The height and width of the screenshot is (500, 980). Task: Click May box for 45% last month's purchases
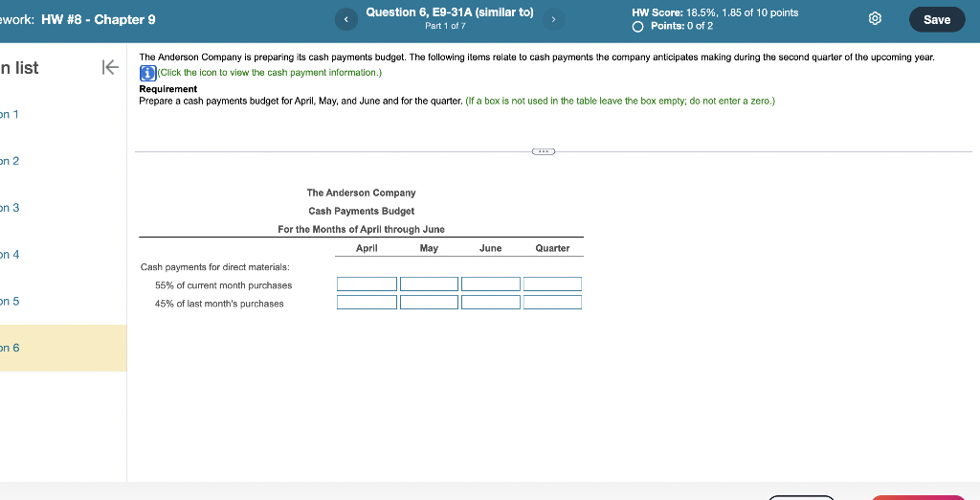429,303
